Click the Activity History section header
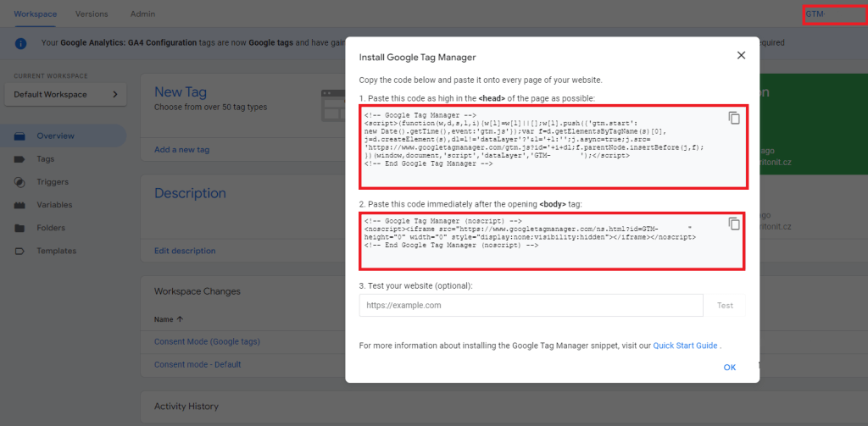Image resolution: width=868 pixels, height=426 pixels. coord(186,406)
